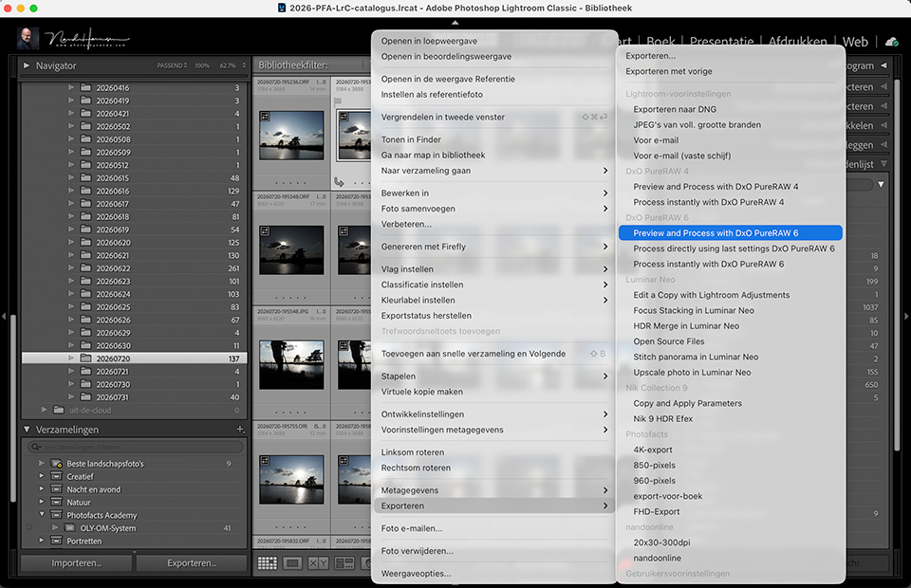
Task: Set Navigator zoom to 100%
Action: pos(202,65)
